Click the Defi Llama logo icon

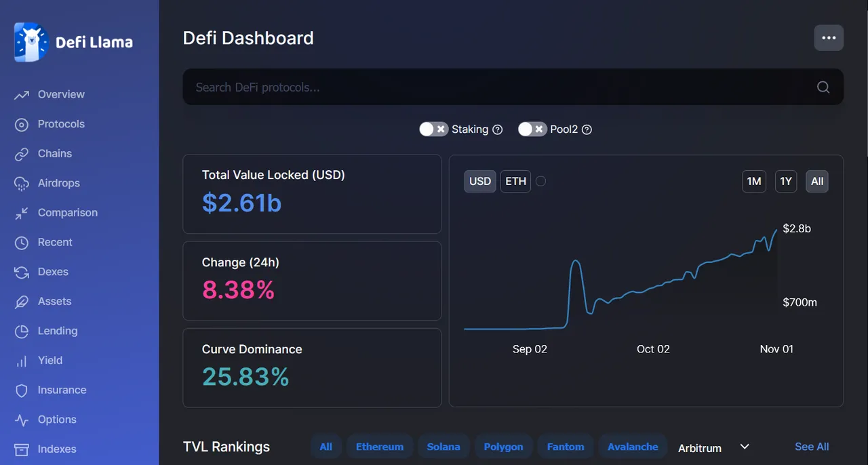pyautogui.click(x=31, y=42)
